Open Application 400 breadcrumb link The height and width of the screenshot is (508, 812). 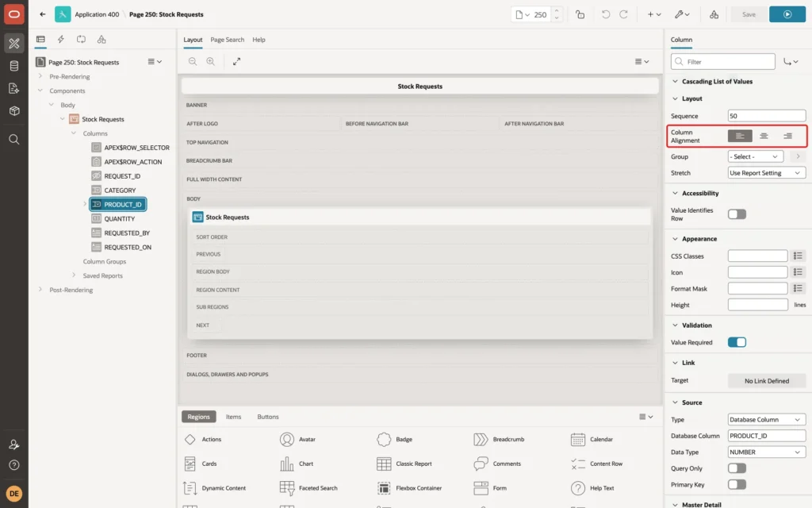97,14
